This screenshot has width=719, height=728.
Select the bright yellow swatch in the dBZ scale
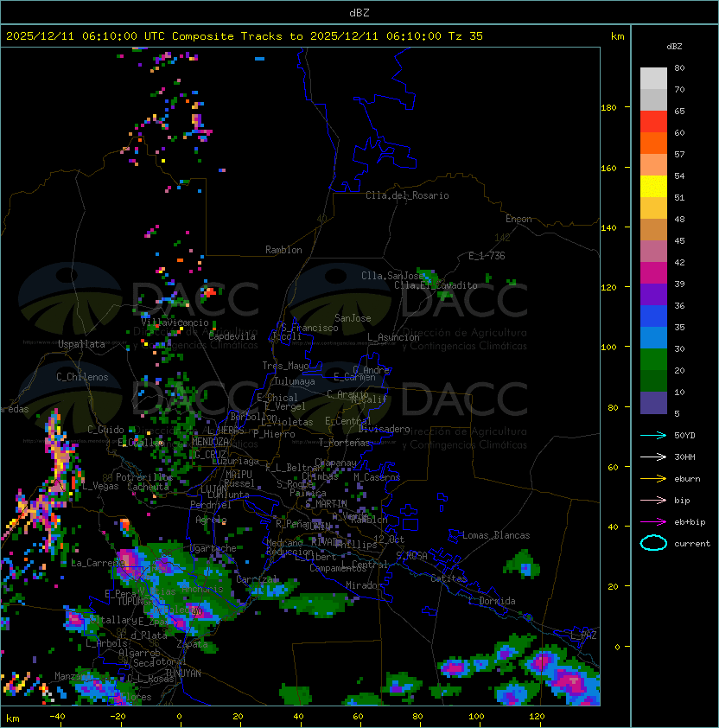click(x=653, y=187)
